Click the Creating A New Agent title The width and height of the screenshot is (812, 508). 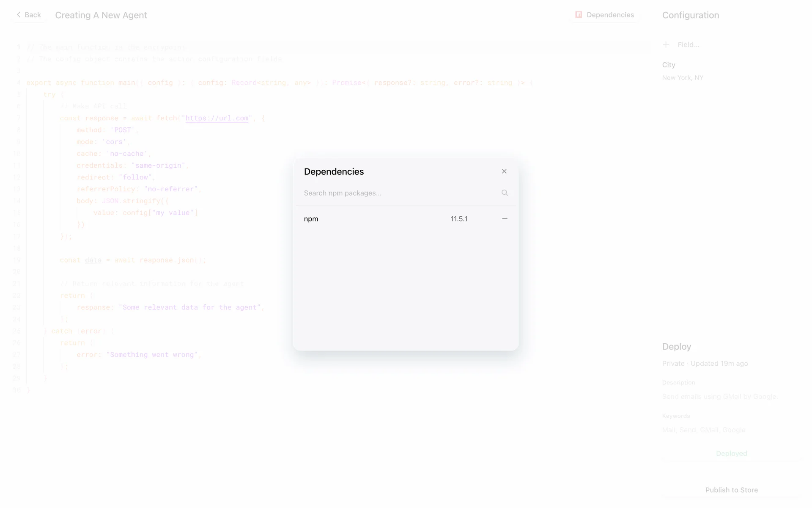[x=101, y=15]
